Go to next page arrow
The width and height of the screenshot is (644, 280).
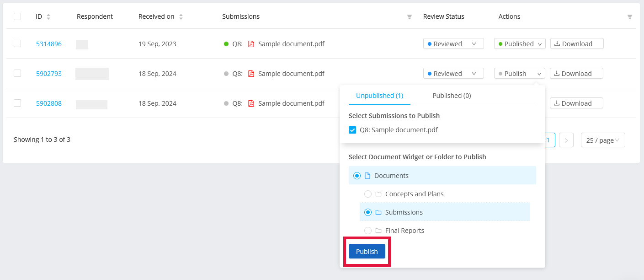tap(566, 140)
